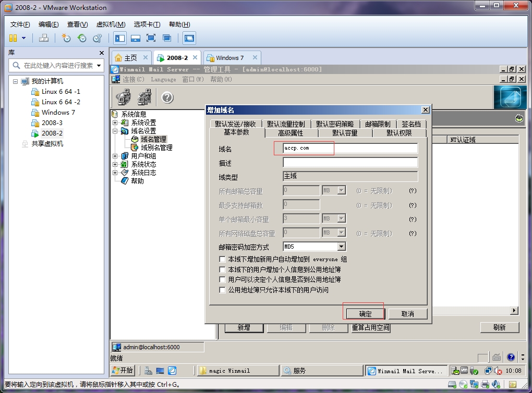The height and width of the screenshot is (393, 532).
Task: Toggle the show library sidebar icon
Action: [x=120, y=38]
